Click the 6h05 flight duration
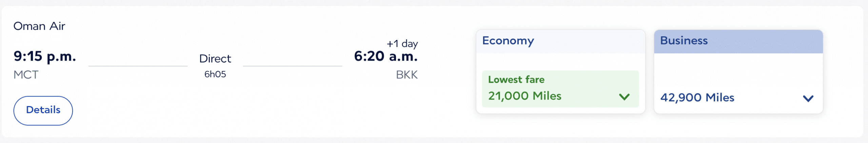Screen dimensions: 868x143 215,74
